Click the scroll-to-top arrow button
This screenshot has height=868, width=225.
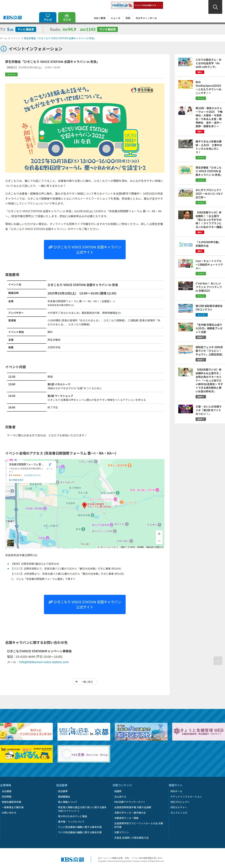[218, 661]
